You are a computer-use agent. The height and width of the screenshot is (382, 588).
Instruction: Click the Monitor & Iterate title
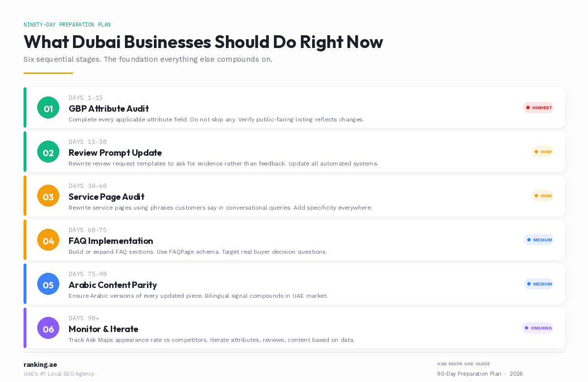click(x=103, y=329)
